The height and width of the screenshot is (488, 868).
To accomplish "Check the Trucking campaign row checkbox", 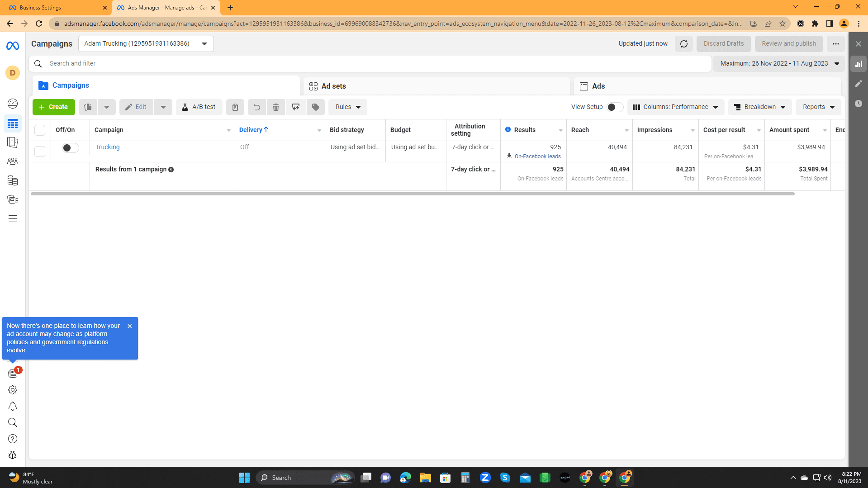I will (x=40, y=152).
